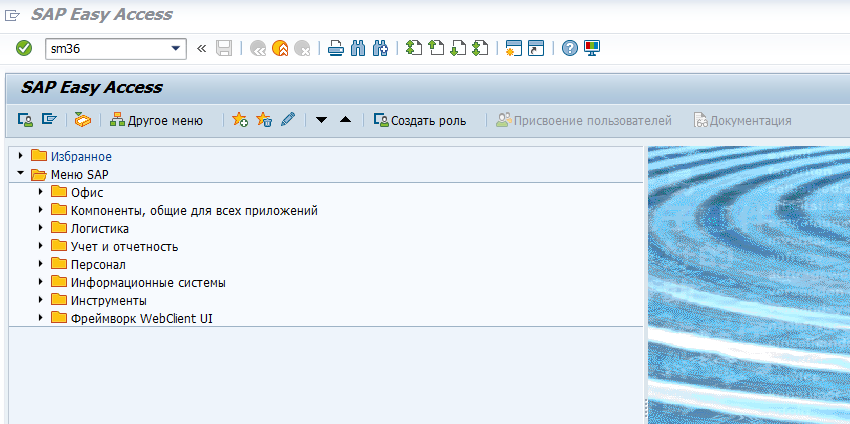Select the Инструменты folder item
Viewport: 850px width, 424px height.
(x=108, y=300)
